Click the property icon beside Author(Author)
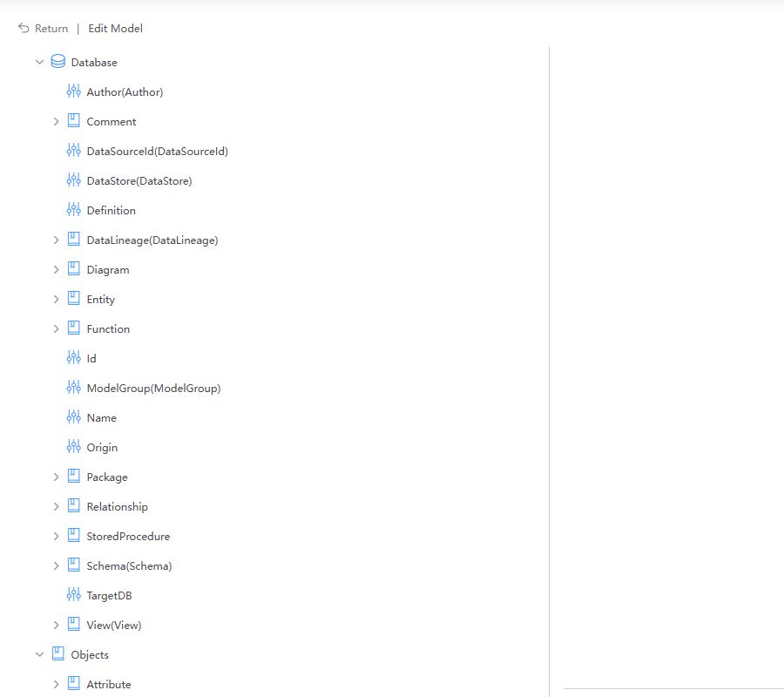This screenshot has height=697, width=784. pos(73,91)
